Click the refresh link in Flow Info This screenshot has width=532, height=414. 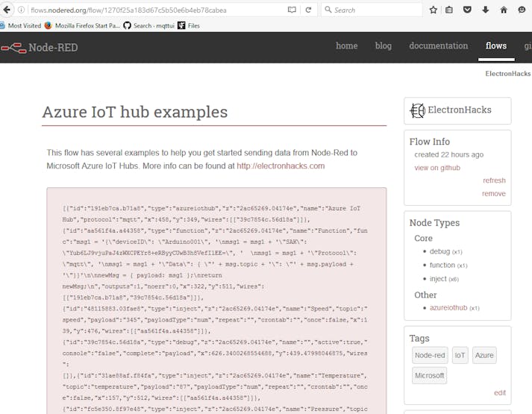click(494, 181)
